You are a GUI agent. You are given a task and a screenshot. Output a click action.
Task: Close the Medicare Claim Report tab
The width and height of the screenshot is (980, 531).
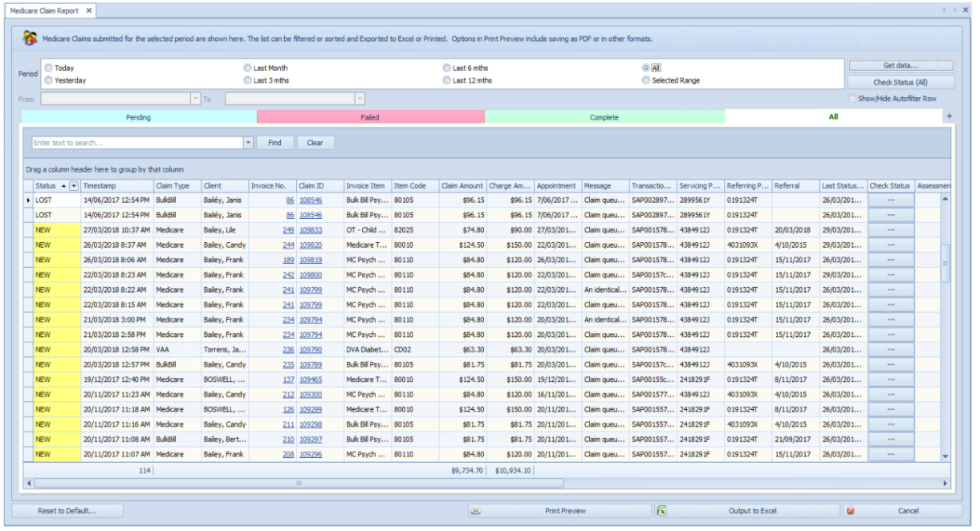coord(89,10)
